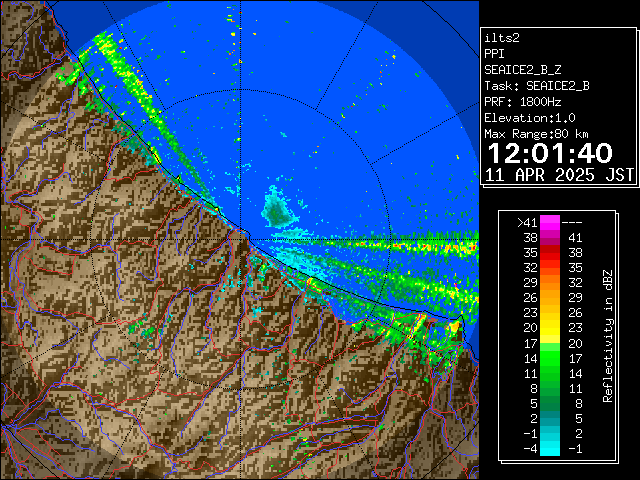Click the 'SEAICE2_B_Z' product name
This screenshot has height=480, width=640.
(522, 70)
